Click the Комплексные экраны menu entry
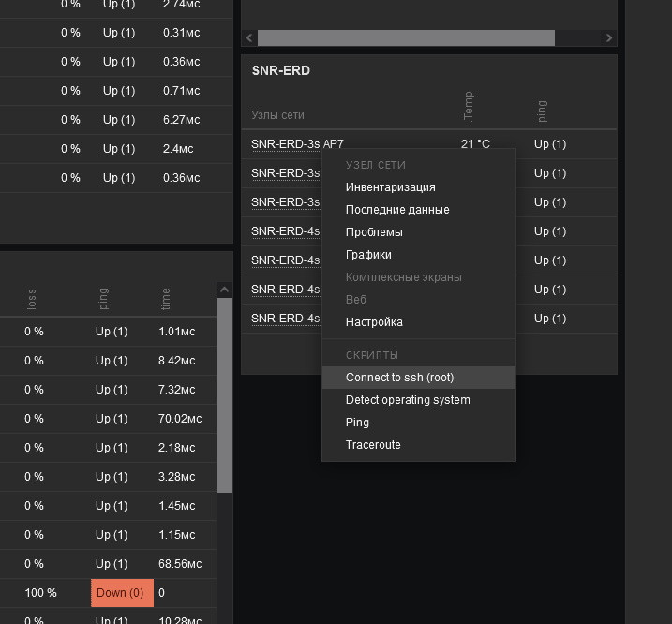This screenshot has height=624, width=672. [403, 277]
